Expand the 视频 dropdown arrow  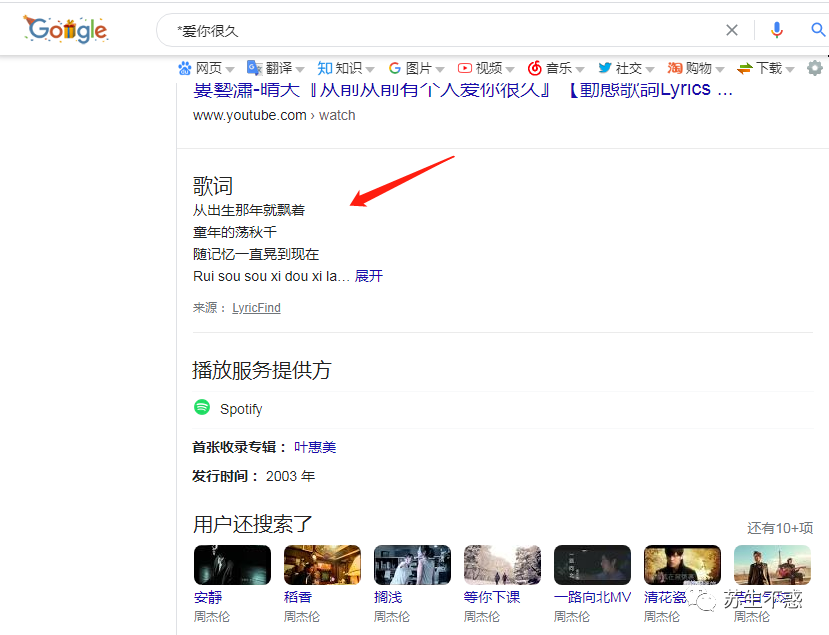[510, 69]
